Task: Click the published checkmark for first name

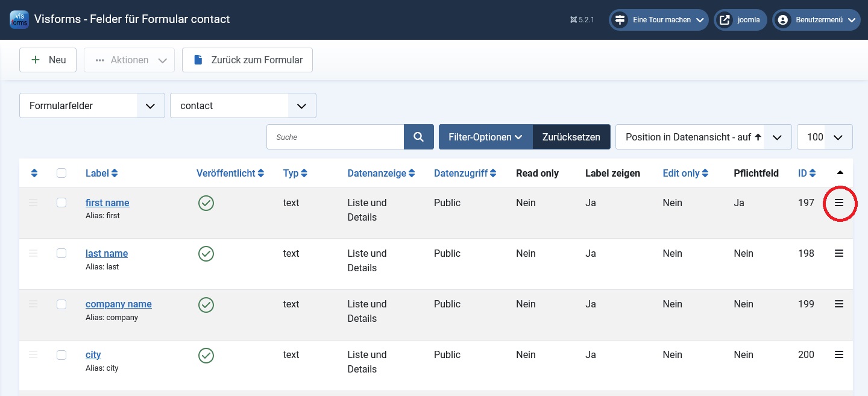Action: coord(206,203)
